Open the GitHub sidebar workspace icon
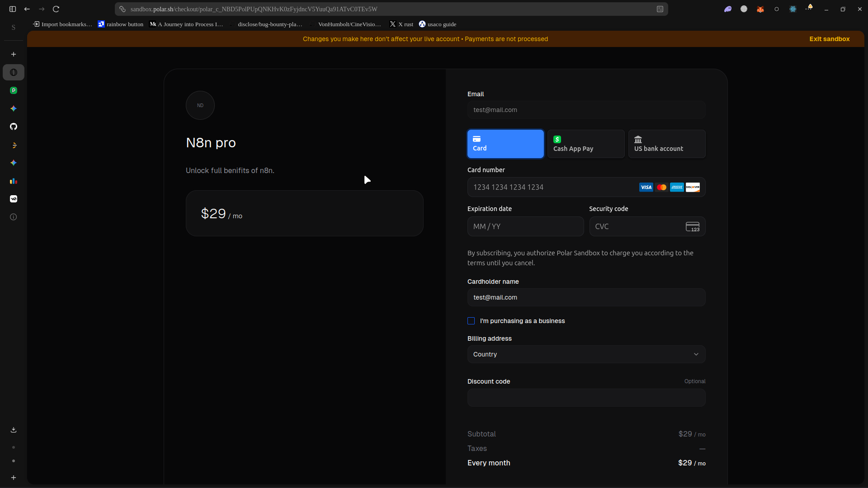 tap(14, 127)
